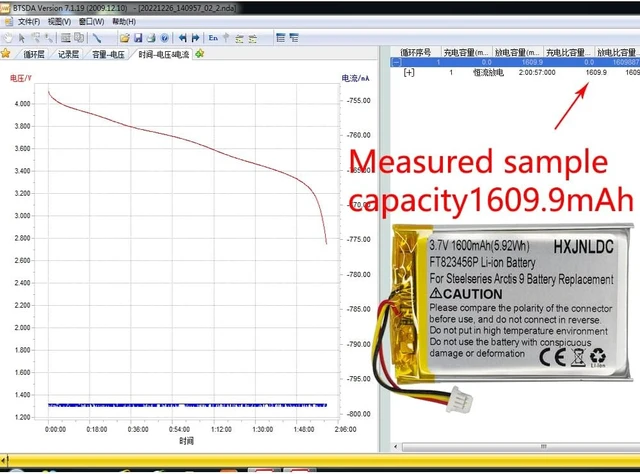Click the 充电容量 column header
Image resolution: width=640 pixels, height=474 pixels.
point(466,52)
